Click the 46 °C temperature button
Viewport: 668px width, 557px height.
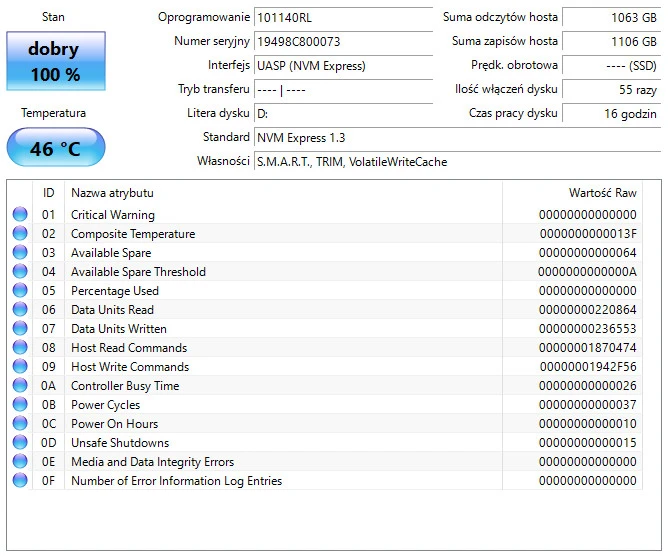point(55,148)
